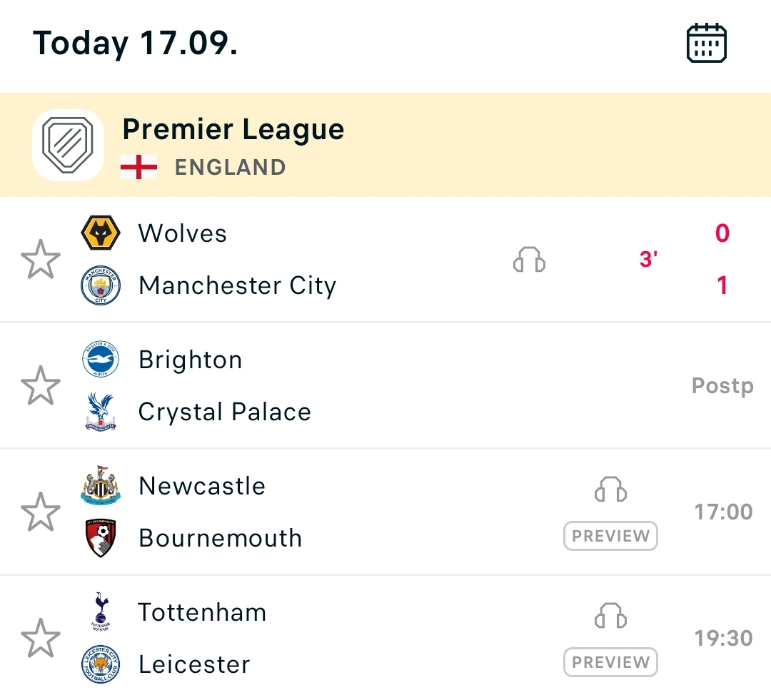771x700 pixels.
Task: Tap the Wolves club crest
Action: click(x=101, y=233)
